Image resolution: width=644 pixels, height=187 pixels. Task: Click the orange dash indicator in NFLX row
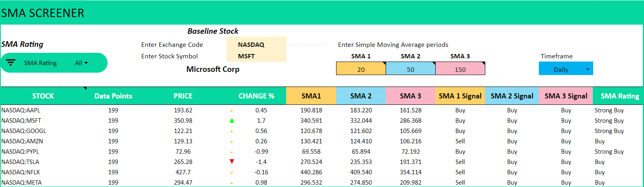click(232, 173)
